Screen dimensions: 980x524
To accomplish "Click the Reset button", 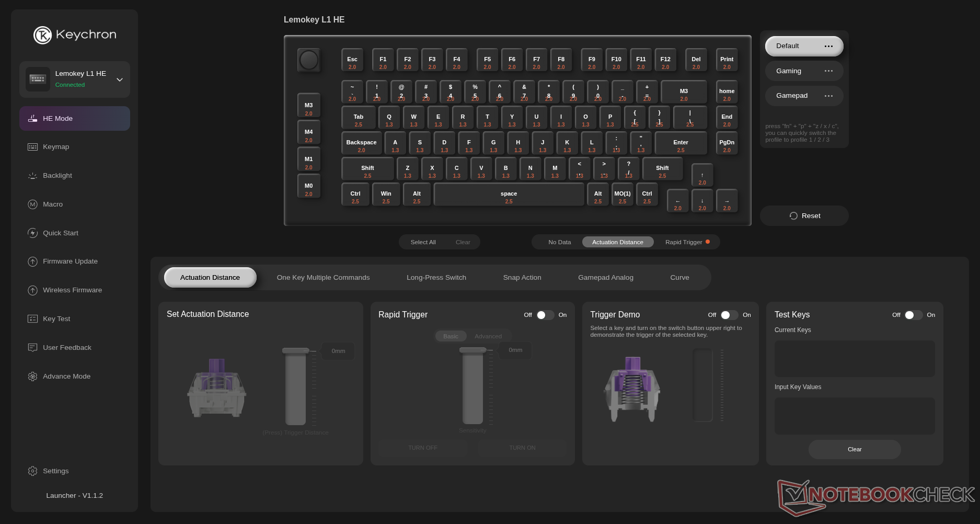I will pos(804,216).
